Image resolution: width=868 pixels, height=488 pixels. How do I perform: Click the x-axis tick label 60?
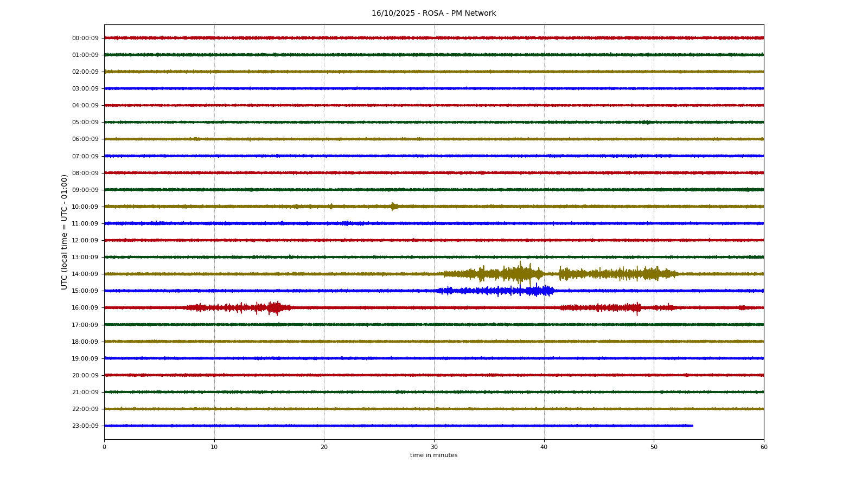coord(763,447)
